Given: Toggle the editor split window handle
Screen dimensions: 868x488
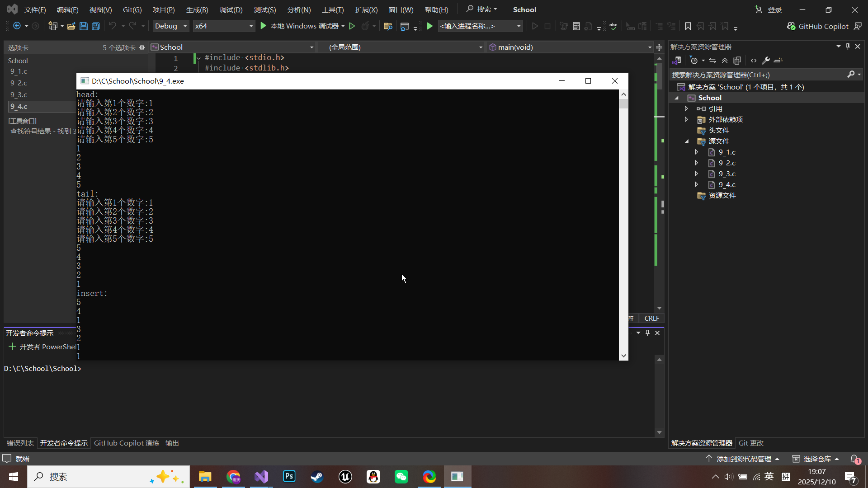Looking at the screenshot, I should [x=659, y=47].
